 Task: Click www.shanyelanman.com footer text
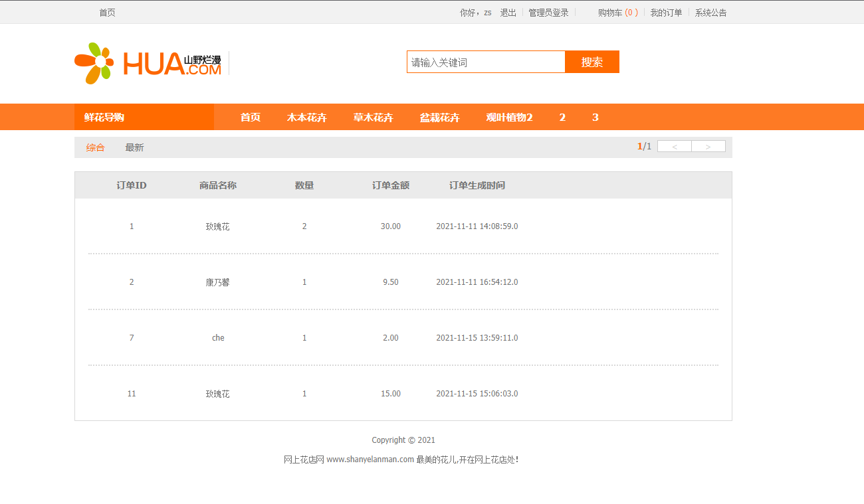tap(370, 460)
